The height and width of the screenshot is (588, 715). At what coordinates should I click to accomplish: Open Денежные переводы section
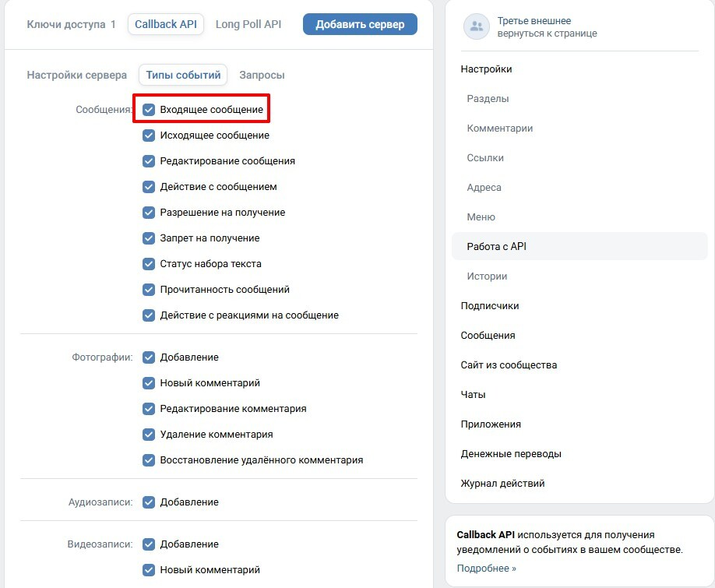click(x=511, y=454)
